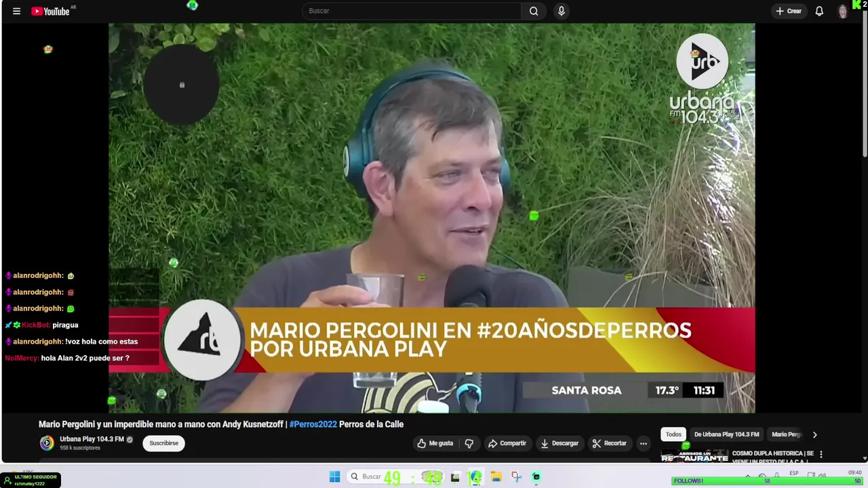Click the Urbana 104.3 channel watermark logo
The height and width of the screenshot is (488, 868).
tap(702, 79)
